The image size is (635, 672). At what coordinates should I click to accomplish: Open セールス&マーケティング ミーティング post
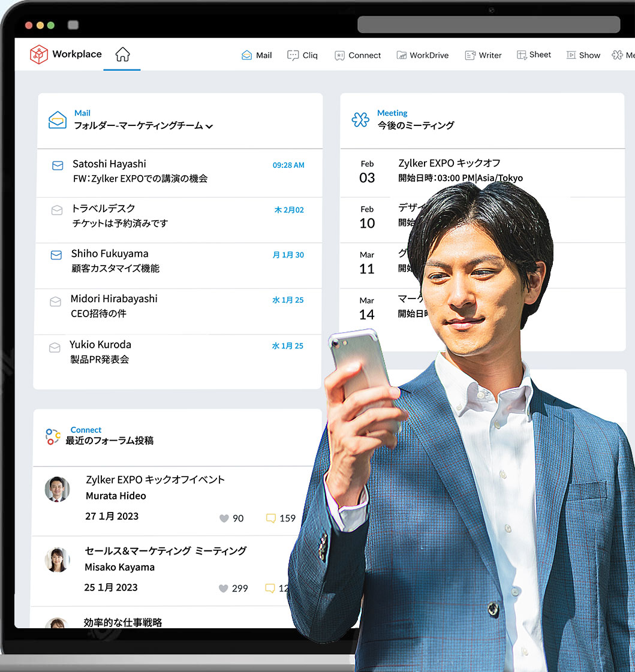point(165,551)
